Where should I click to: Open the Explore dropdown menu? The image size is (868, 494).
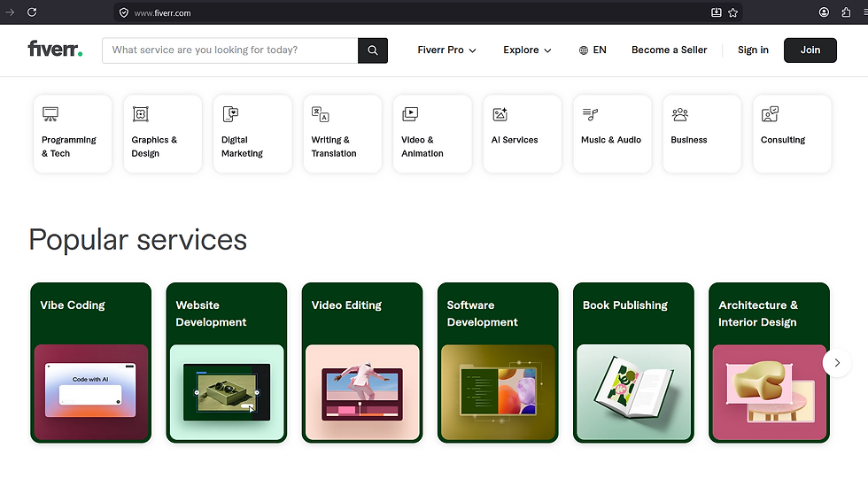pyautogui.click(x=527, y=50)
